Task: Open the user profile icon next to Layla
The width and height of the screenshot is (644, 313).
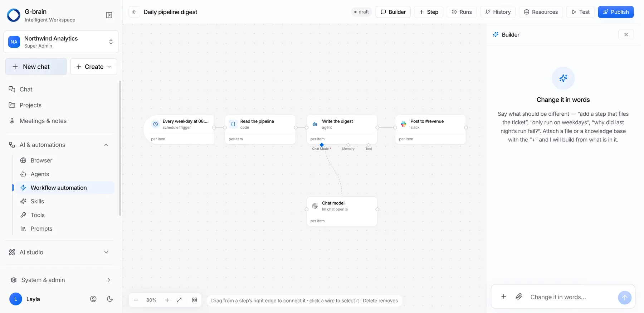Action: click(x=93, y=299)
